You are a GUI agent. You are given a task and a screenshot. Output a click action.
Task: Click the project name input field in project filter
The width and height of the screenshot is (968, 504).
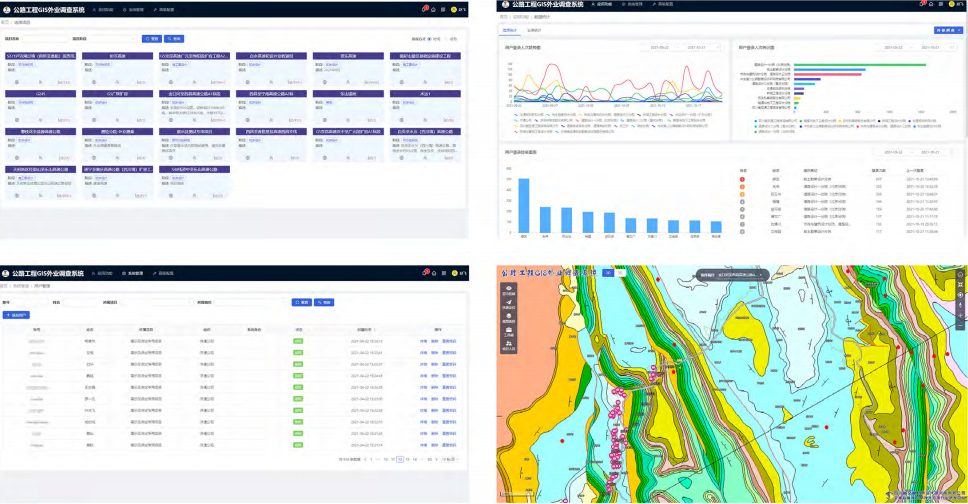(45, 39)
